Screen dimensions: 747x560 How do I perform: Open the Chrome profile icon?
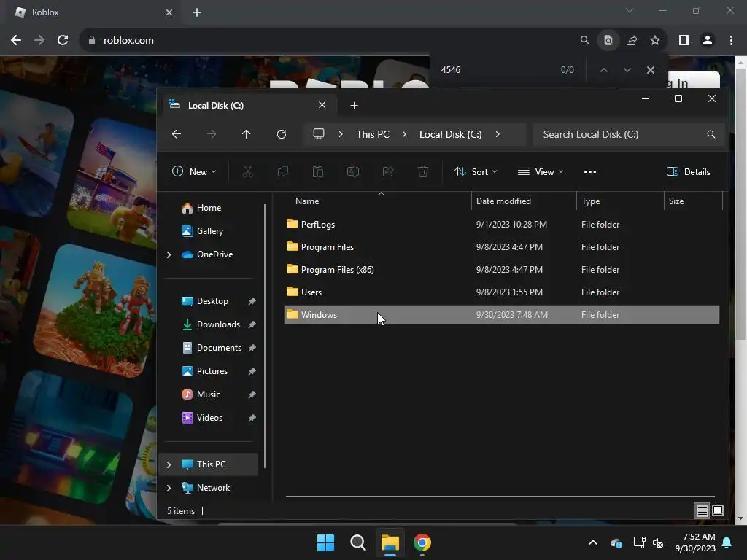coord(708,41)
